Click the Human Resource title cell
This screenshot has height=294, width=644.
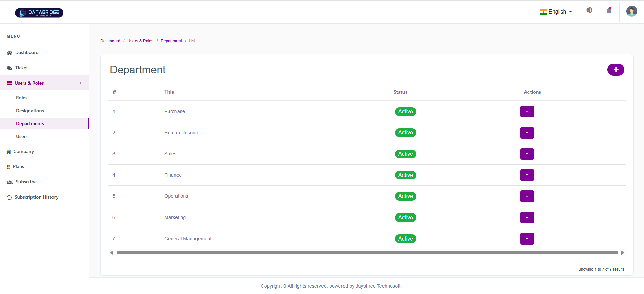pos(183,133)
